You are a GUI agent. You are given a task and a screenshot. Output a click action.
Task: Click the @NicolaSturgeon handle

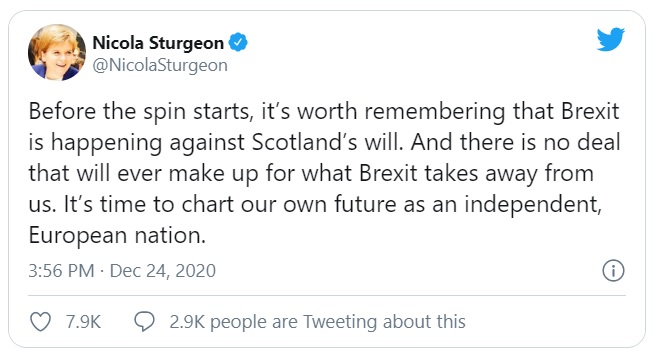coord(160,65)
